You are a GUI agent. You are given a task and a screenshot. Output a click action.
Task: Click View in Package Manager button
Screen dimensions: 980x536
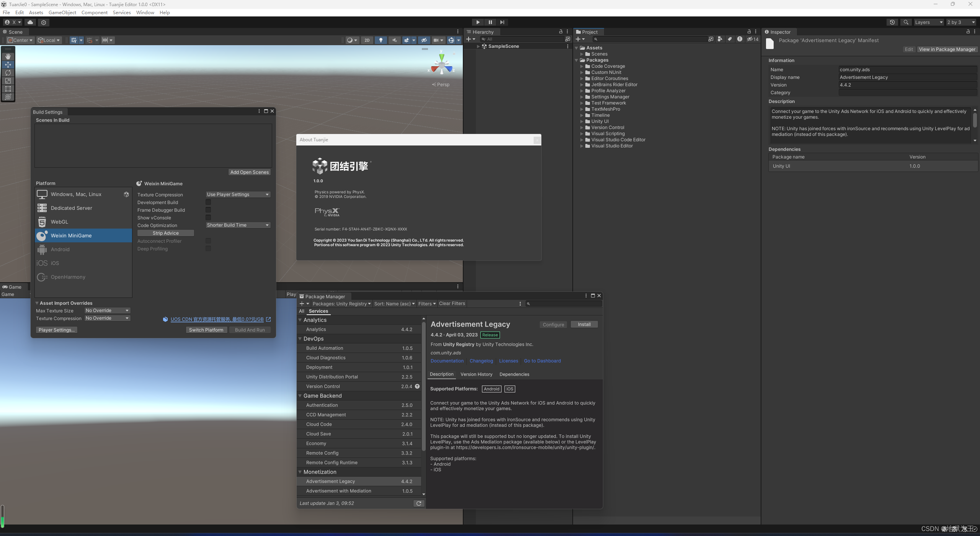(947, 49)
